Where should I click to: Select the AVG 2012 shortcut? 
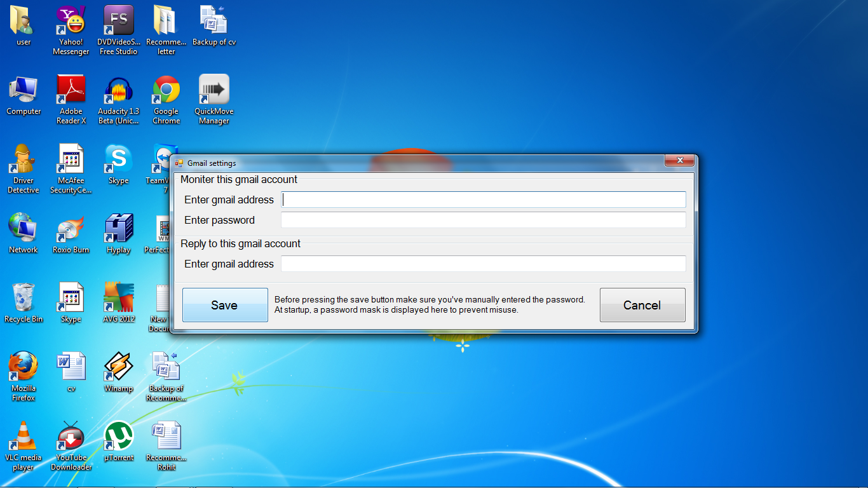pos(118,303)
